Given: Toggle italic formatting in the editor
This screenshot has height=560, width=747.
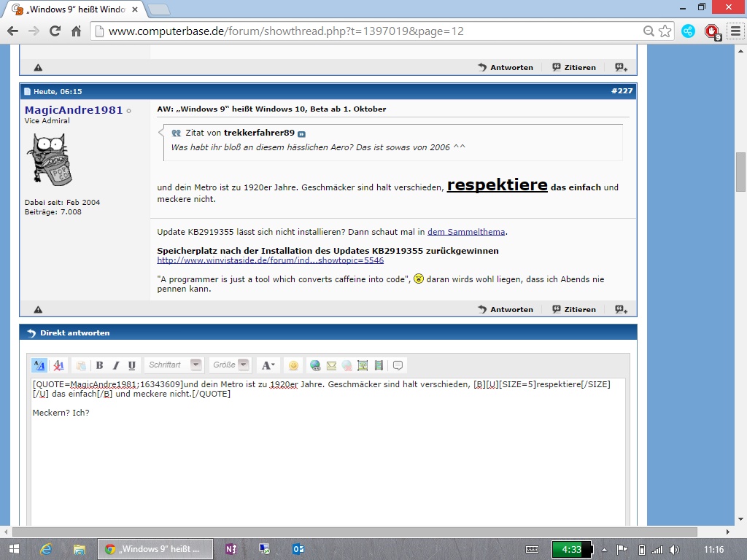Looking at the screenshot, I should click(116, 366).
